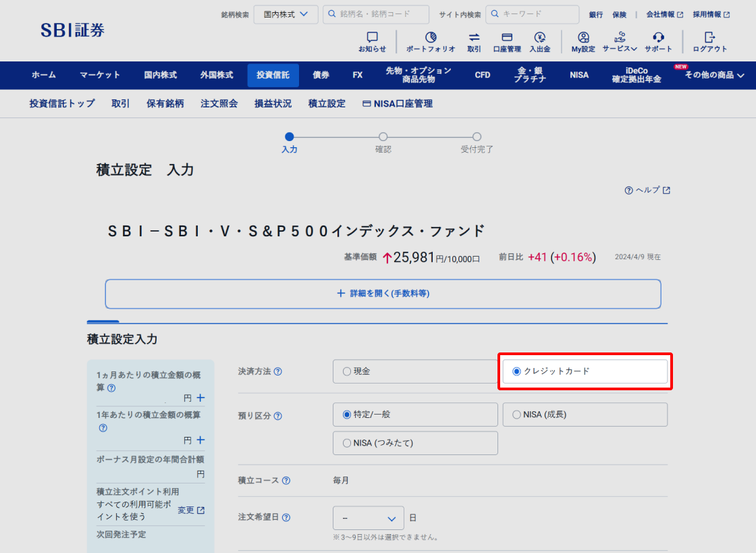Viewport: 756px width, 553px height.
Task: Click the help icon beside 決済方法
Action: 277,372
